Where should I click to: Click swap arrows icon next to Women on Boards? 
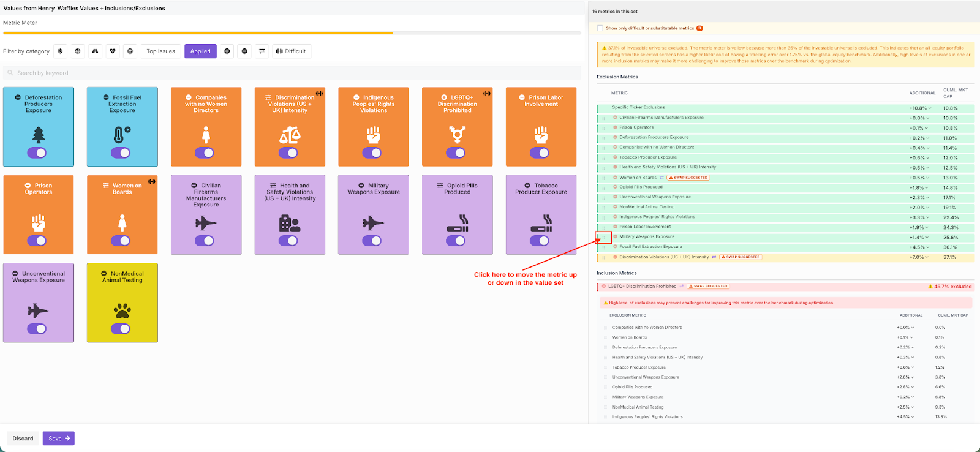click(661, 178)
